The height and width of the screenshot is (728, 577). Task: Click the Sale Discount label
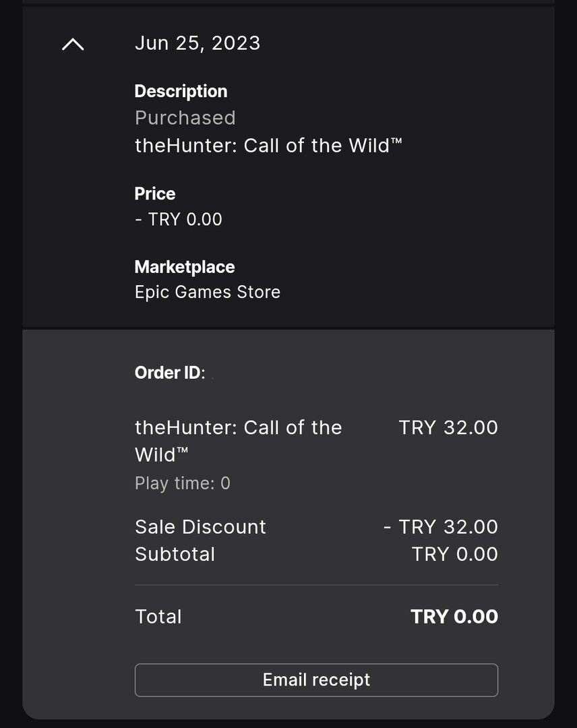tap(200, 526)
